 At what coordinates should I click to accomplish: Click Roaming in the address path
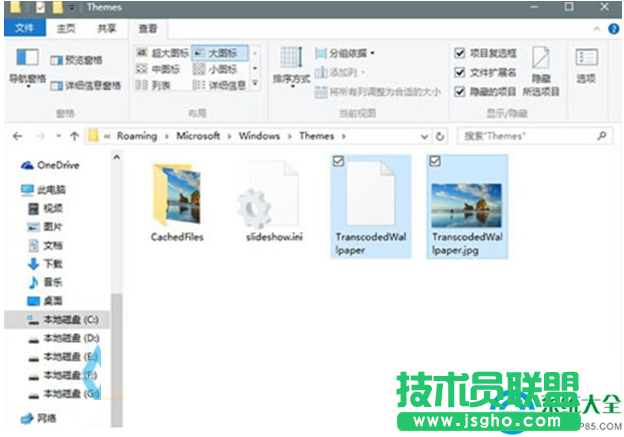(x=137, y=136)
